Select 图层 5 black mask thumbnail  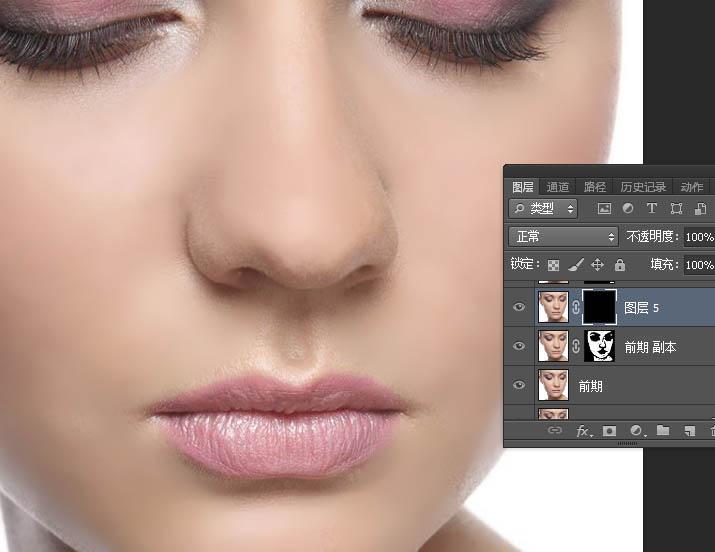(599, 307)
